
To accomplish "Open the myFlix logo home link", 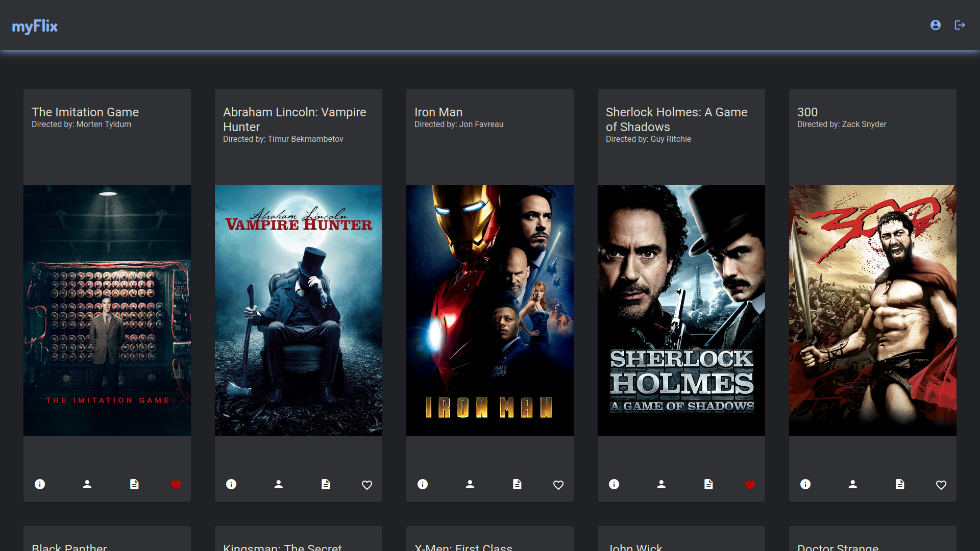I will [35, 26].
